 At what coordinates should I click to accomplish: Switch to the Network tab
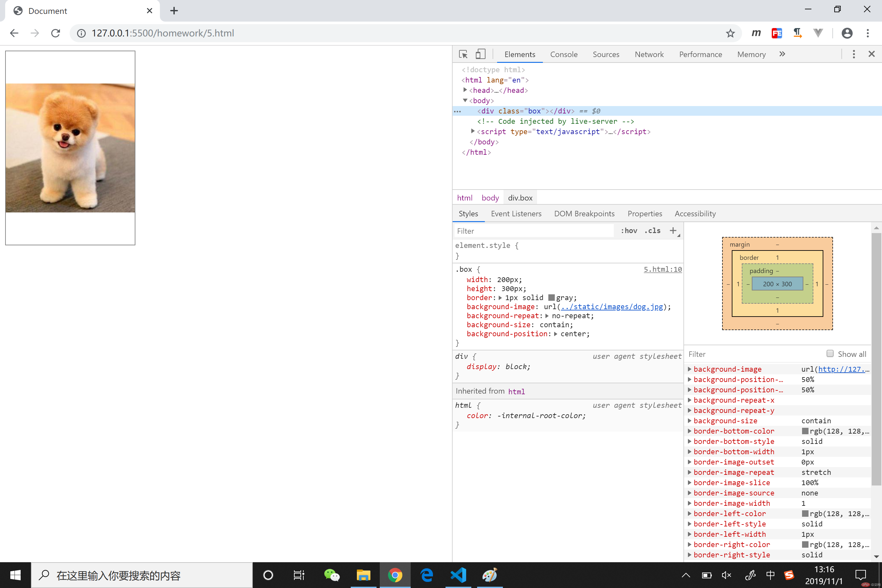click(649, 54)
